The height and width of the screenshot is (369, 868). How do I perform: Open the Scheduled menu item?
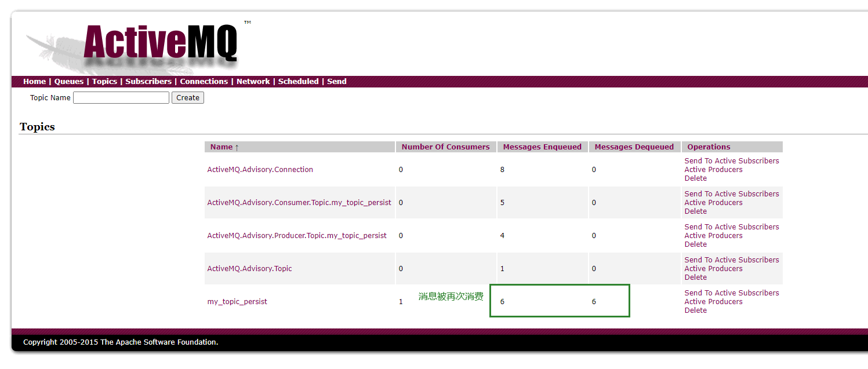coord(298,82)
